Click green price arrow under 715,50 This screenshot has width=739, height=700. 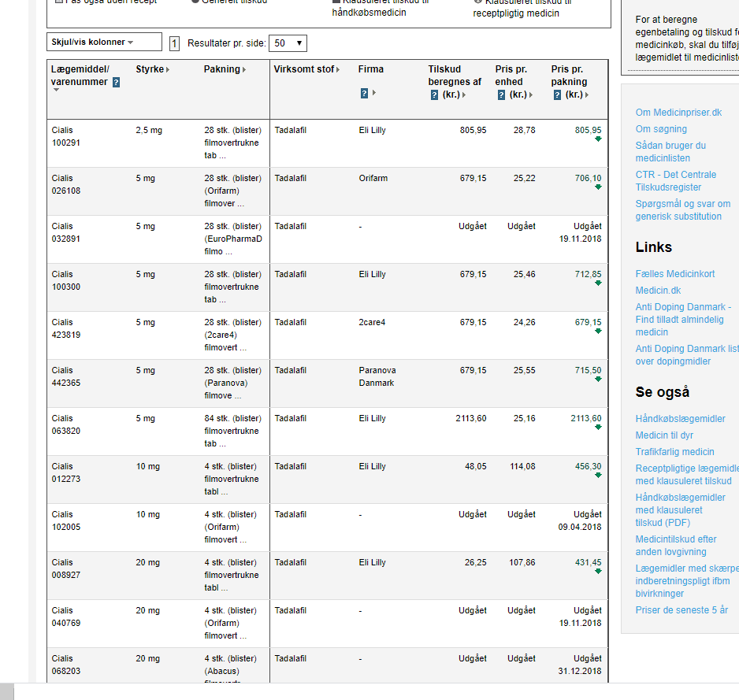pyautogui.click(x=598, y=380)
